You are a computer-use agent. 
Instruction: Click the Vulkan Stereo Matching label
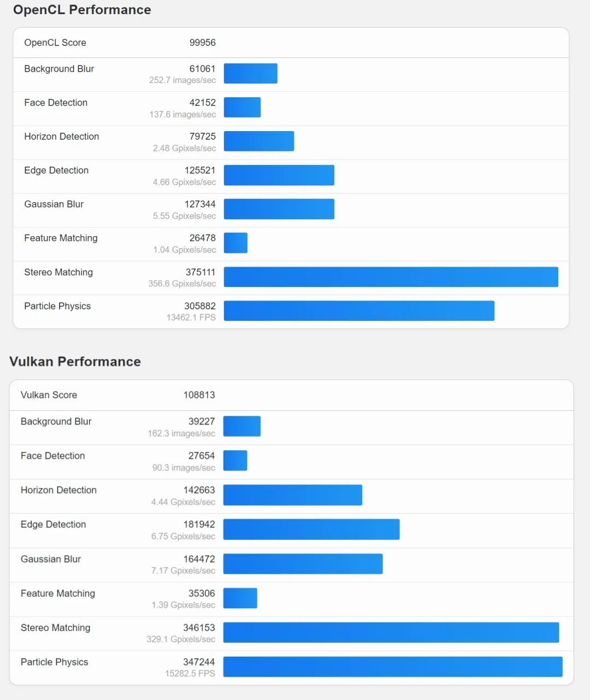tap(55, 628)
